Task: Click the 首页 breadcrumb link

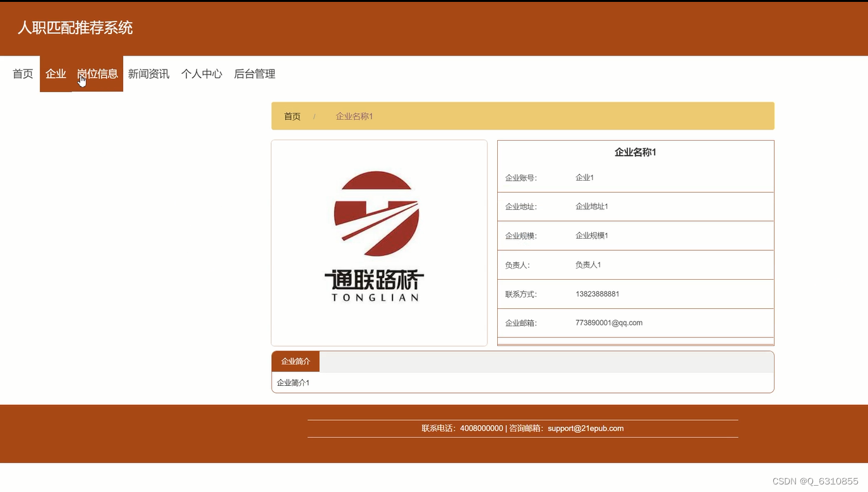Action: (292, 116)
